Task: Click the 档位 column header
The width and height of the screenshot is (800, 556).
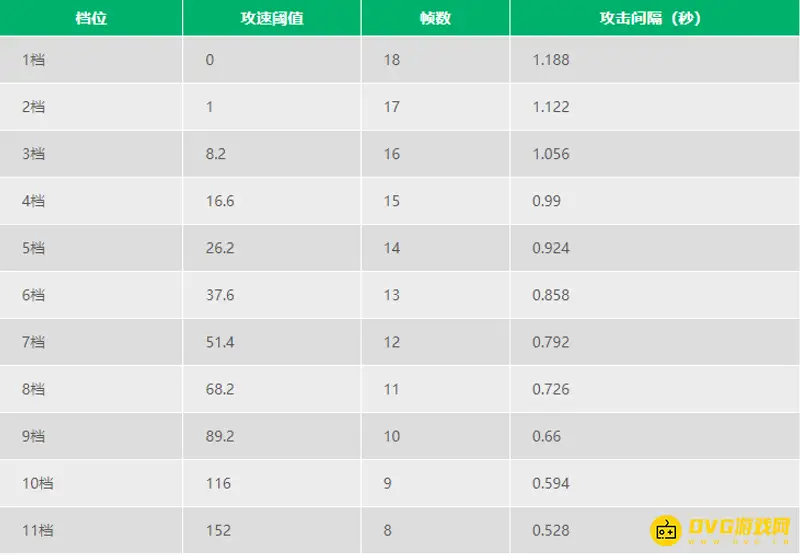Action: click(x=91, y=18)
